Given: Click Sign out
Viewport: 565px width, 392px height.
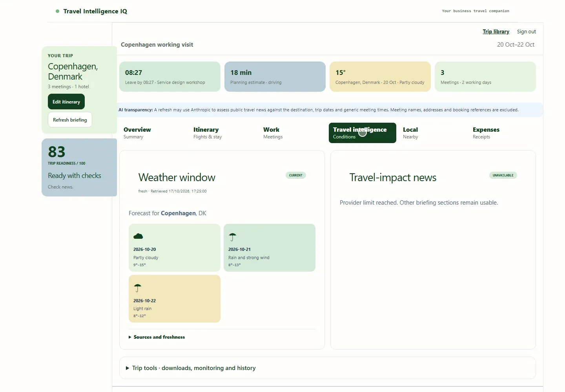Looking at the screenshot, I should [526, 32].
